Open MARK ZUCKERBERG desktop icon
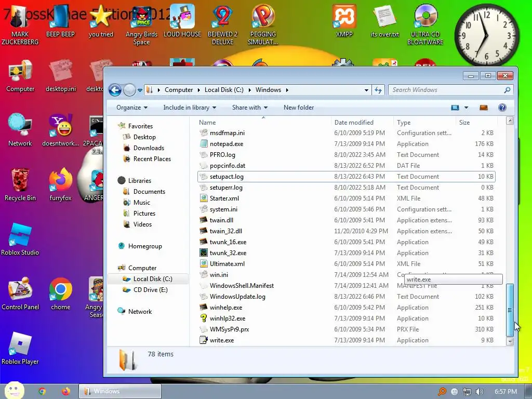This screenshot has width=532, height=399. point(20,24)
